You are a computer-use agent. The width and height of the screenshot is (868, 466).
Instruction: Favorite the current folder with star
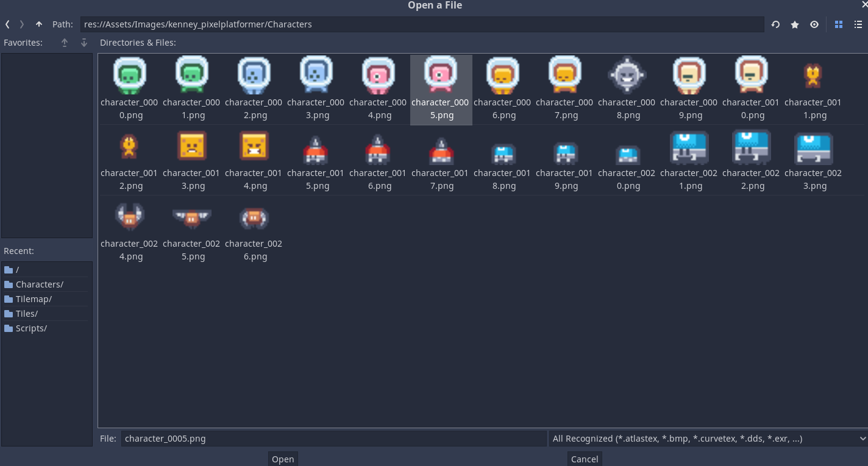pyautogui.click(x=795, y=24)
